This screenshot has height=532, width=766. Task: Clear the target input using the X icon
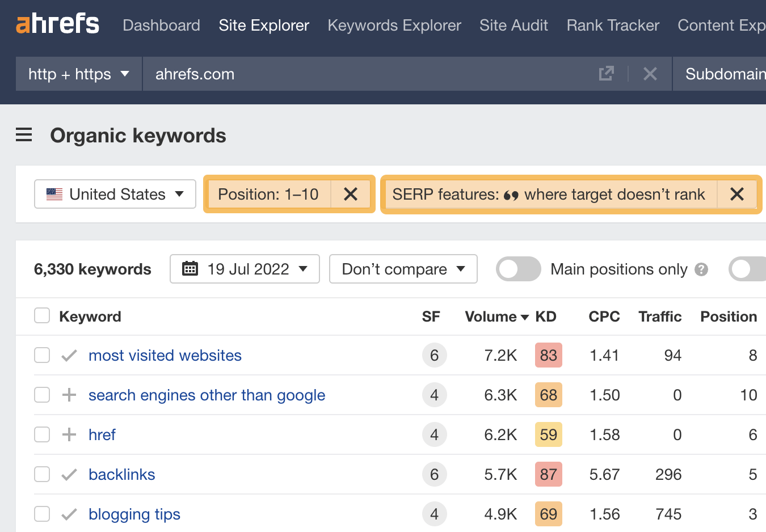coord(650,73)
